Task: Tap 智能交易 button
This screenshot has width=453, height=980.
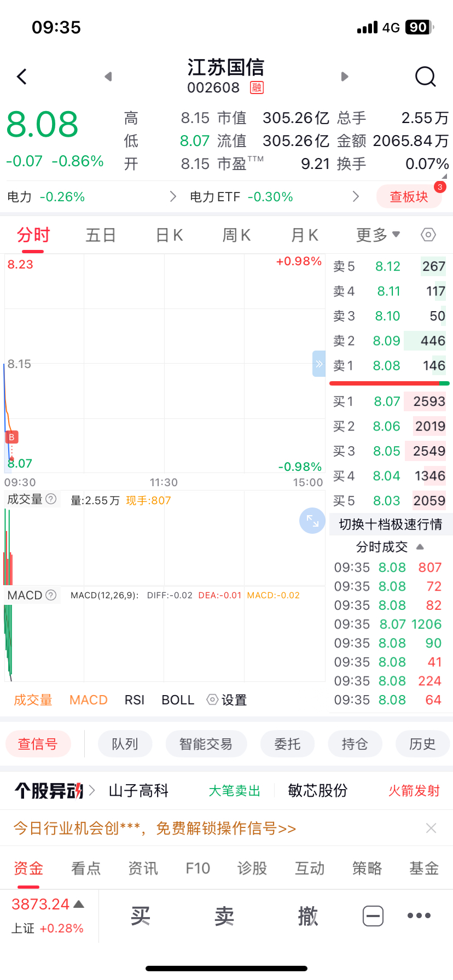Action: pyautogui.click(x=206, y=744)
